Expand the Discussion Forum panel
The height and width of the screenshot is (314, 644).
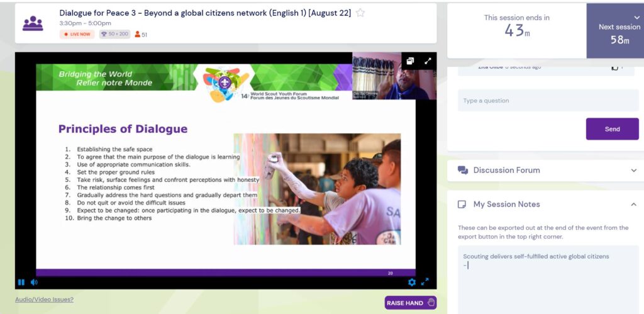(x=633, y=170)
